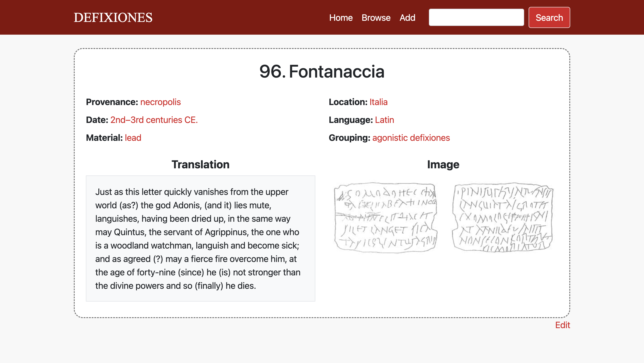This screenshot has width=644, height=363.
Task: Click the Grouping field label
Action: pos(349,138)
